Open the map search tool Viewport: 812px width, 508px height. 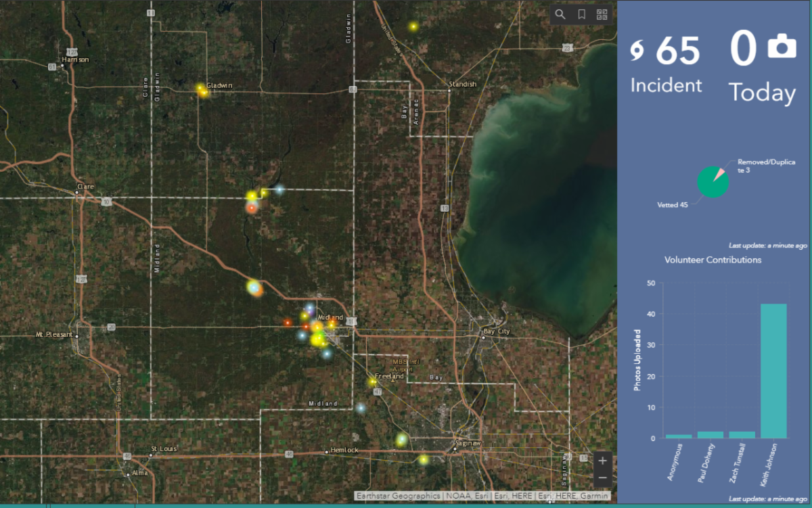coord(560,14)
